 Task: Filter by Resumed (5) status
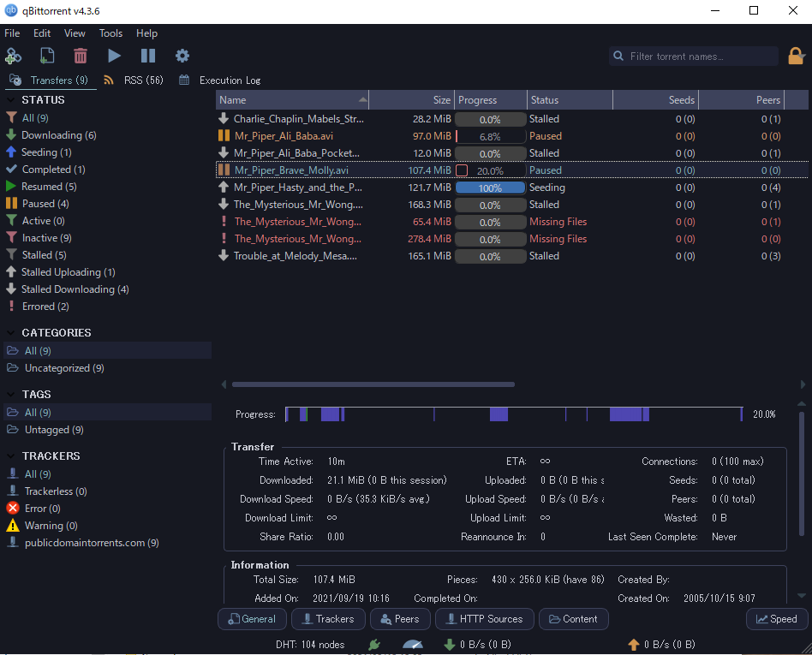[41, 187]
